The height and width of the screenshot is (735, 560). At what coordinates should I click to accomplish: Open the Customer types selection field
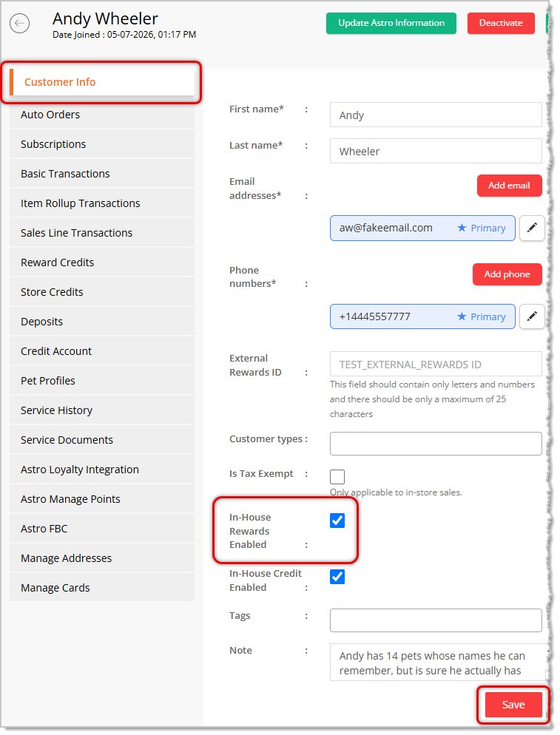436,444
